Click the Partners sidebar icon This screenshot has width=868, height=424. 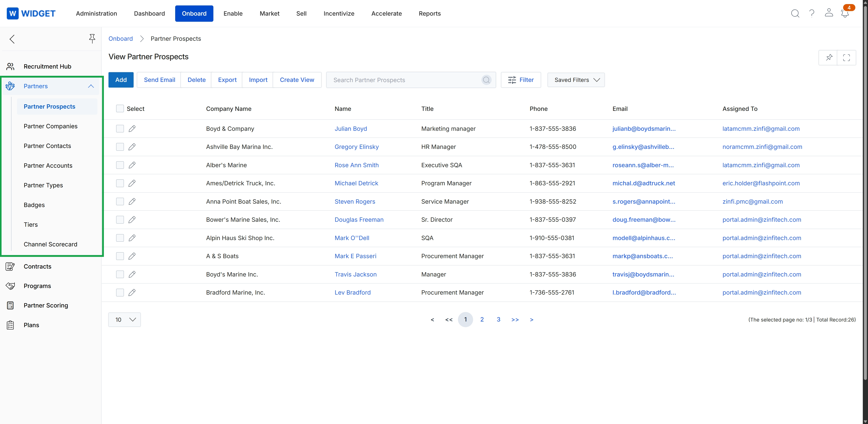pos(10,86)
